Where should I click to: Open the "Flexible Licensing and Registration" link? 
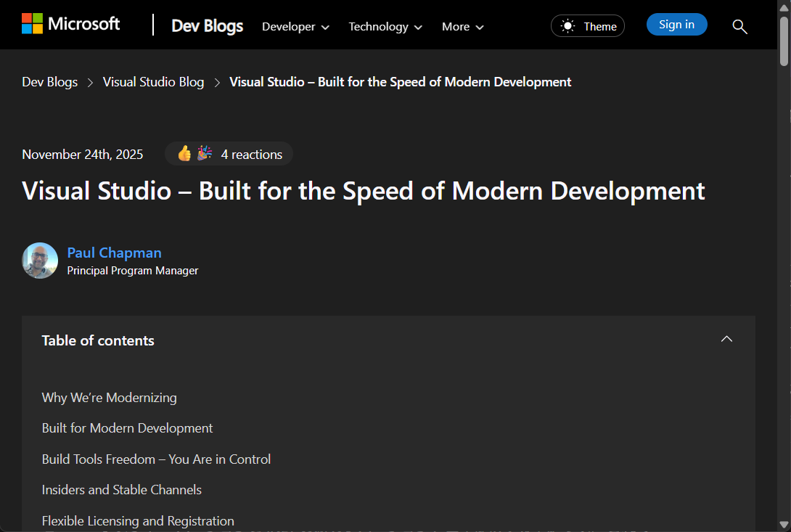click(138, 520)
